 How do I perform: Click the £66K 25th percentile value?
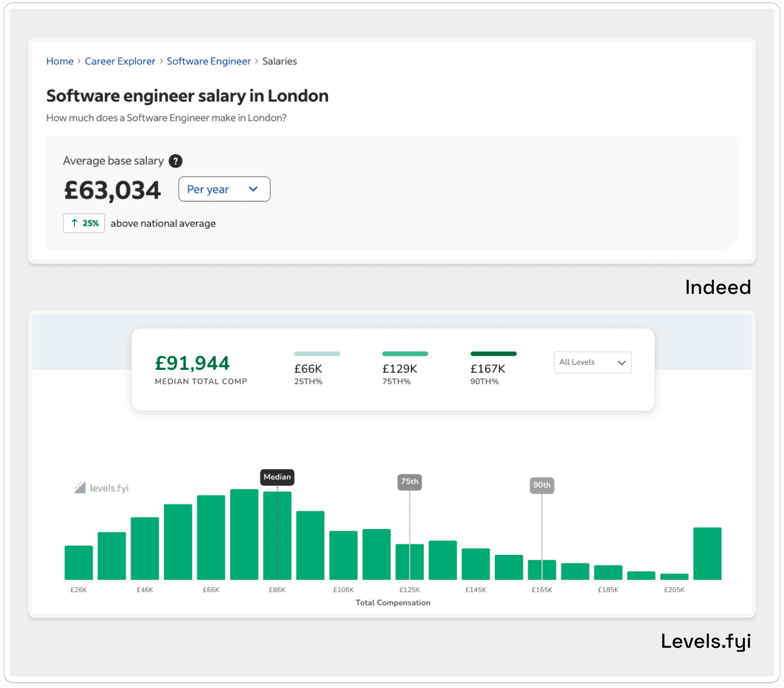(x=308, y=369)
